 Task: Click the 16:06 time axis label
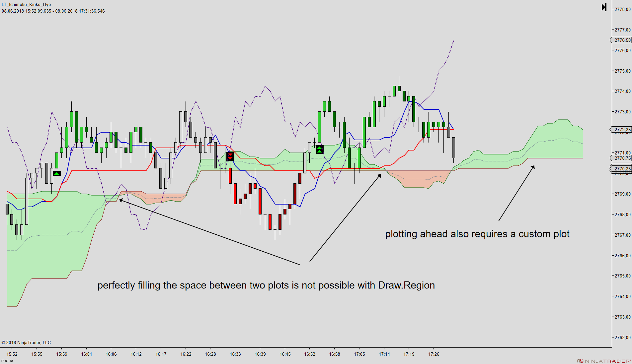(111, 354)
